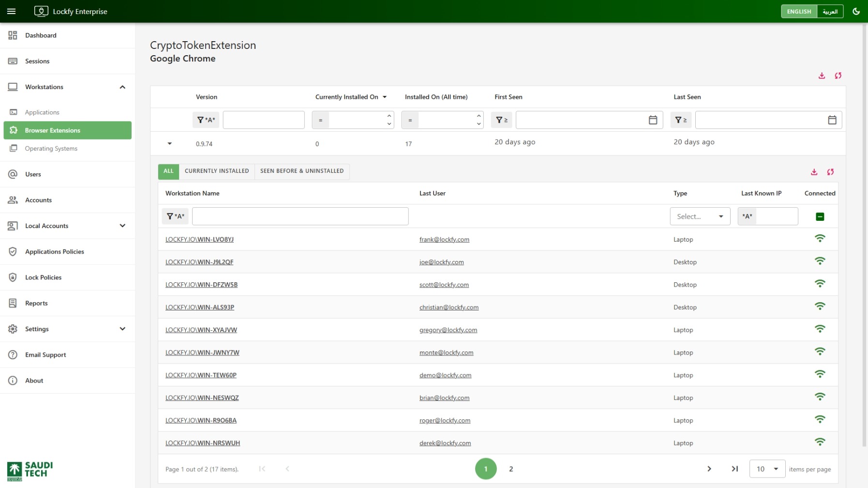Open First Seen filter operator
Viewport: 868px width, 488px height.
(502, 120)
